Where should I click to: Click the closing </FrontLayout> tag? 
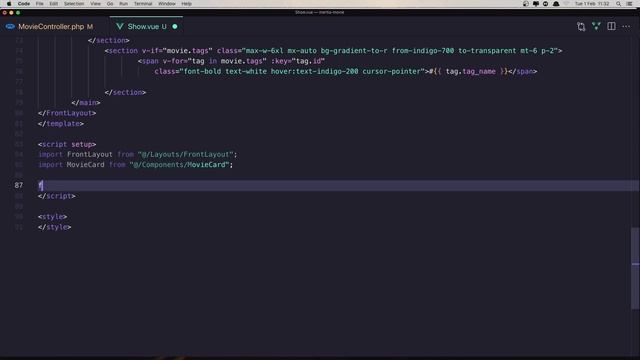[x=67, y=113]
